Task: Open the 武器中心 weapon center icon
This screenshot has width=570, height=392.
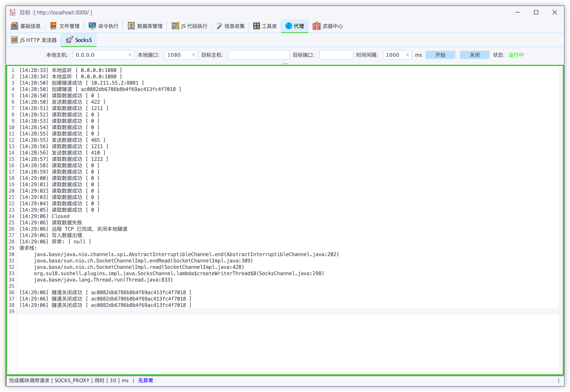Action: (x=317, y=26)
